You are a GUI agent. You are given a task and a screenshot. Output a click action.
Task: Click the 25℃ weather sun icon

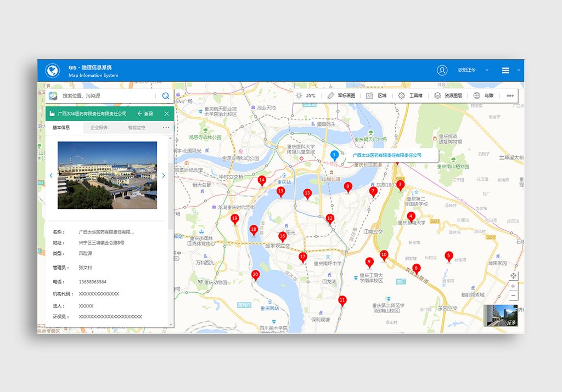[x=299, y=95]
